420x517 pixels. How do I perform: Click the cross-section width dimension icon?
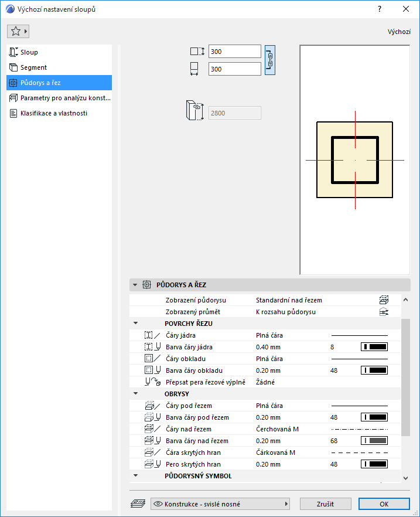point(194,69)
